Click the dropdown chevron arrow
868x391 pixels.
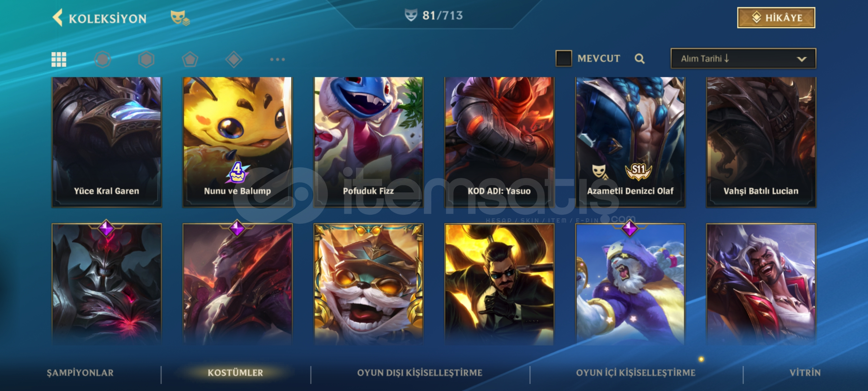(x=801, y=59)
